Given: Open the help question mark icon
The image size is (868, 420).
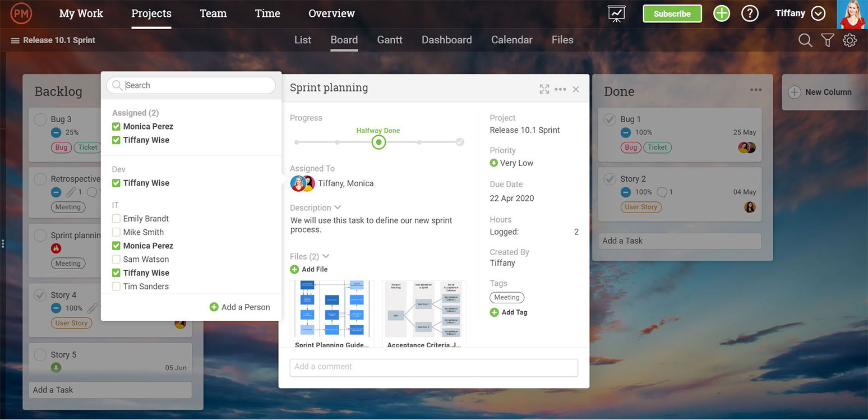Looking at the screenshot, I should (x=750, y=13).
